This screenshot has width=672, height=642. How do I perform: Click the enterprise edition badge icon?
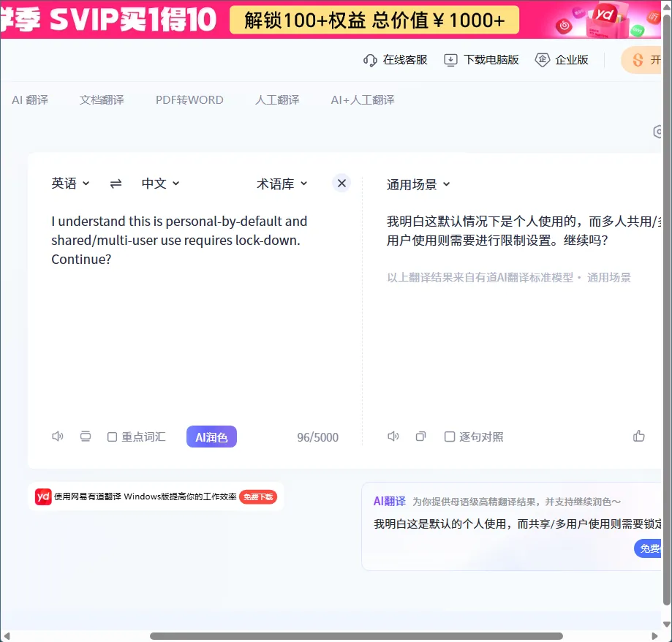[x=542, y=60]
